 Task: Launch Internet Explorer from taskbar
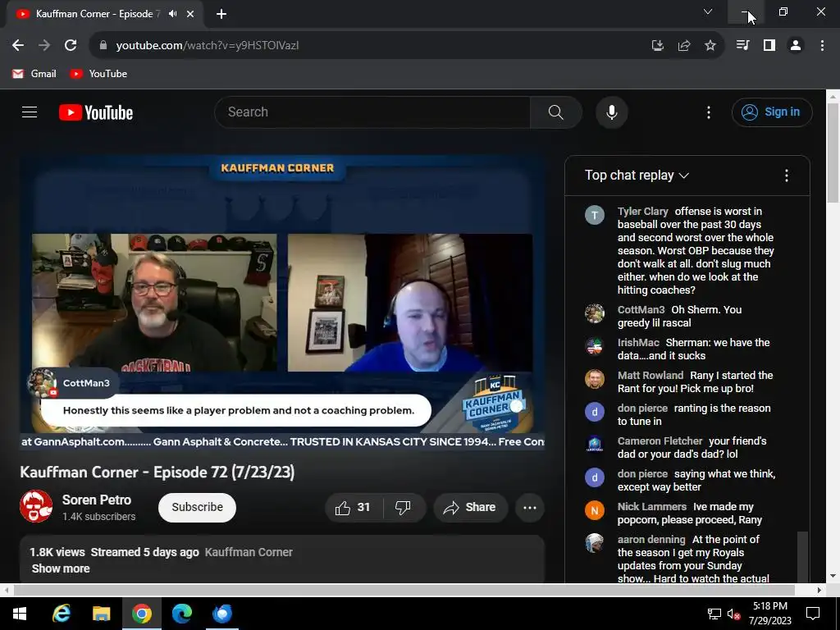(61, 614)
